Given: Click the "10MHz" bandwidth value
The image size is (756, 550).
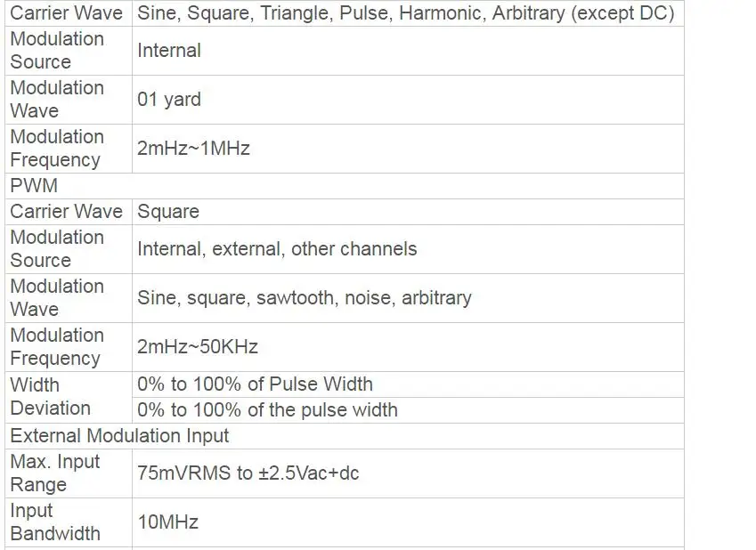Looking at the screenshot, I should [167, 522].
